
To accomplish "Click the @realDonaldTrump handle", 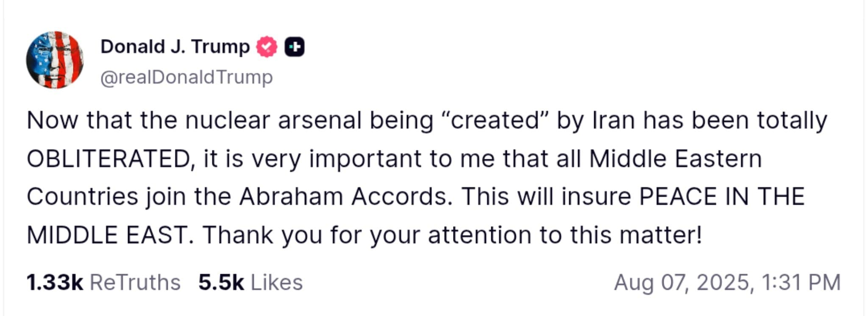I will (186, 77).
